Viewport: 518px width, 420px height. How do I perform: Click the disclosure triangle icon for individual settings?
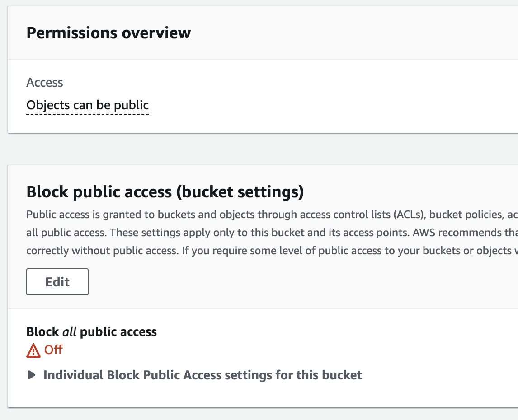32,375
